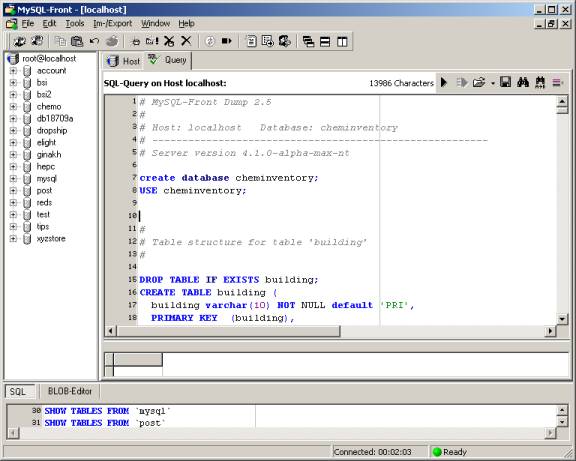Click the binoculars Find icon

point(523,82)
